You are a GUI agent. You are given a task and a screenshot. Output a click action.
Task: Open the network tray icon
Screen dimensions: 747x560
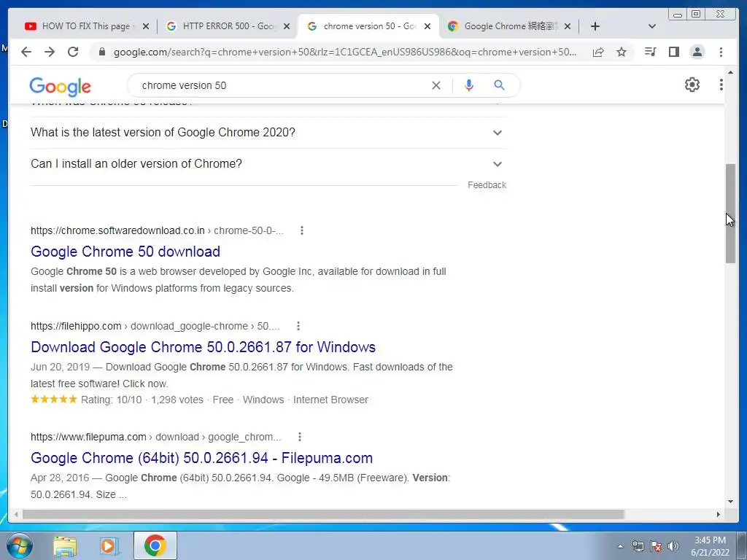638,546
